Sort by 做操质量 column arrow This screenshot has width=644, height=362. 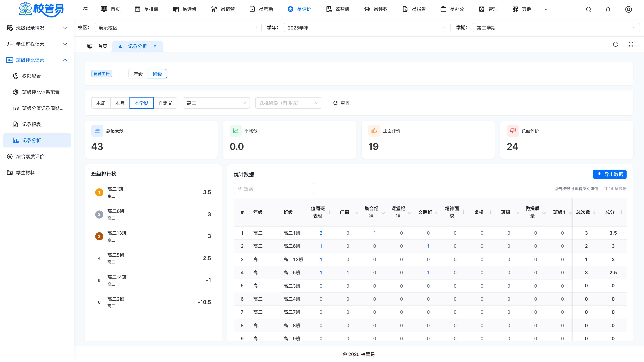pos(544,212)
